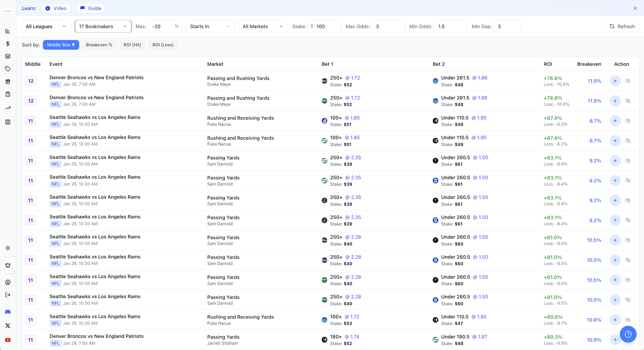Click the Refresh button
The image size is (644, 350).
point(622,26)
